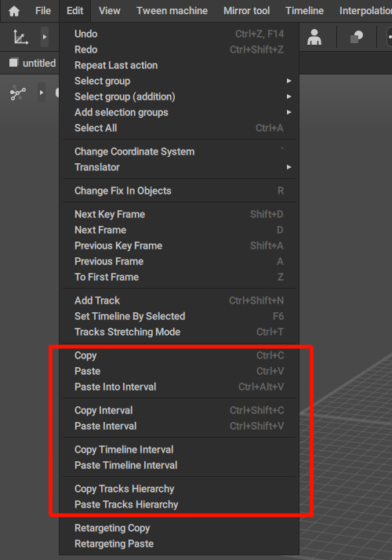Choose Paste Into Interval
The height and width of the screenshot is (560, 392).
click(179, 387)
